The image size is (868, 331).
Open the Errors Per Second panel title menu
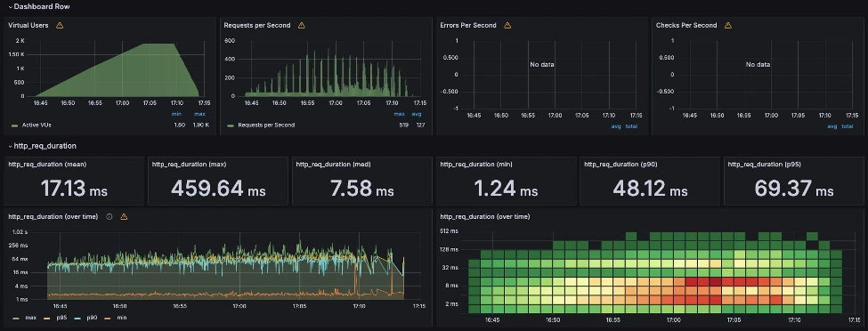467,25
